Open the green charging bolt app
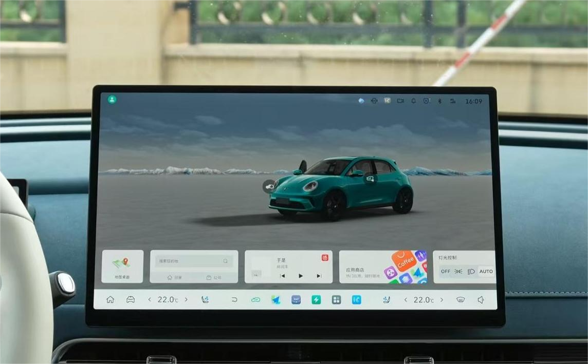Image resolution: width=588 pixels, height=364 pixels. click(316, 300)
